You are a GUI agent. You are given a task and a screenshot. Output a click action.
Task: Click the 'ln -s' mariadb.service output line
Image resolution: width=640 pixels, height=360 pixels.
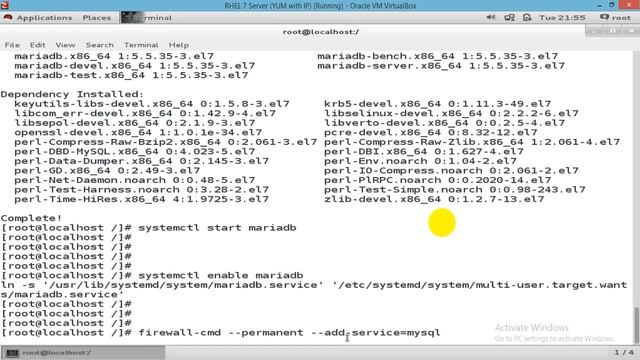314,290
